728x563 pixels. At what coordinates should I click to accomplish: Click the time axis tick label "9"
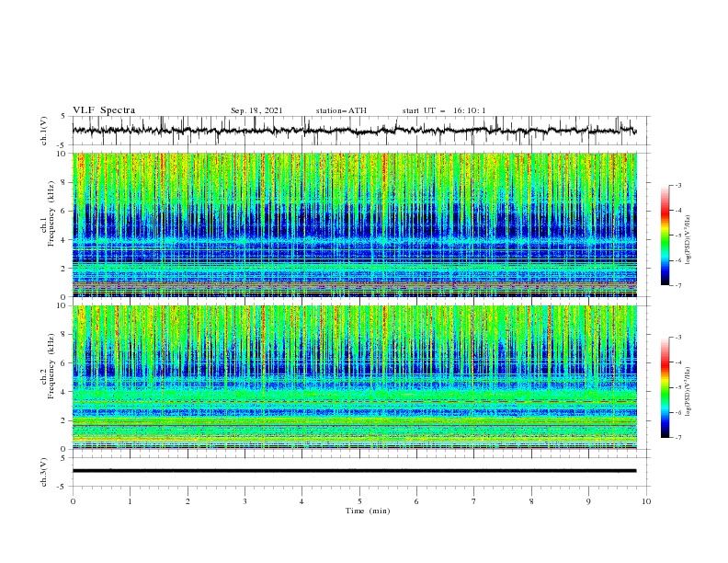[x=588, y=501]
